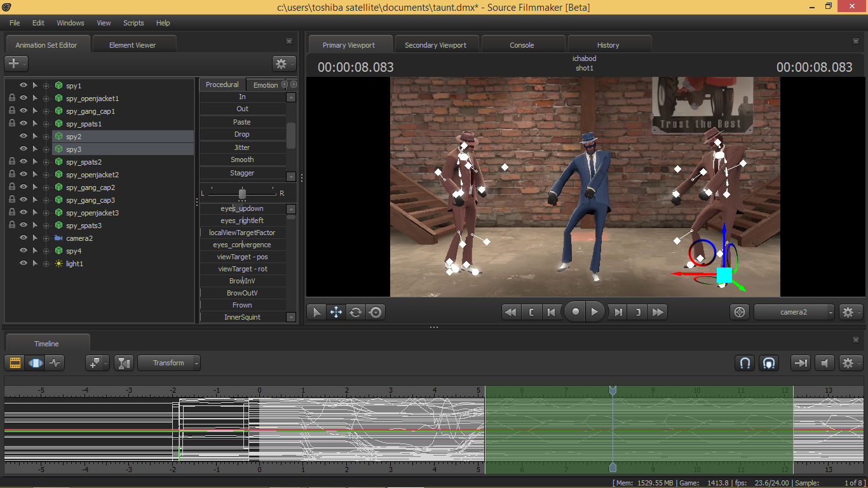Image resolution: width=868 pixels, height=488 pixels.
Task: Select the move manipulator tool
Action: click(x=336, y=312)
